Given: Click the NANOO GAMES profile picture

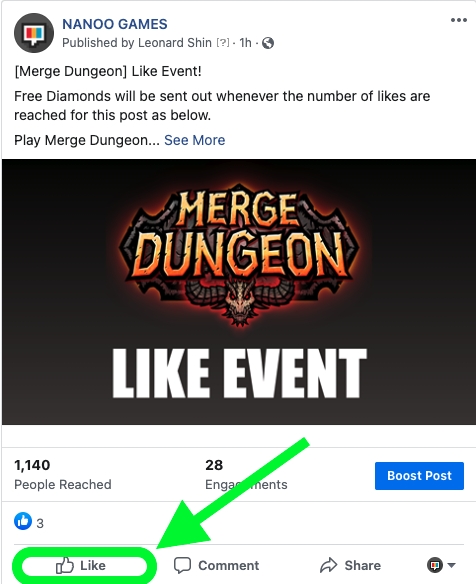Looking at the screenshot, I should [34, 33].
